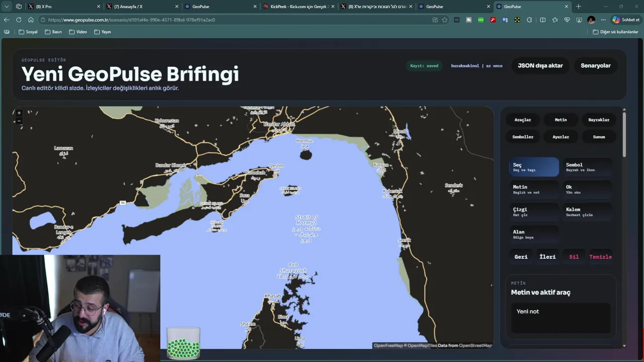This screenshot has height=362, width=644.
Task: Open the Senaryolar button
Action: (x=596, y=65)
